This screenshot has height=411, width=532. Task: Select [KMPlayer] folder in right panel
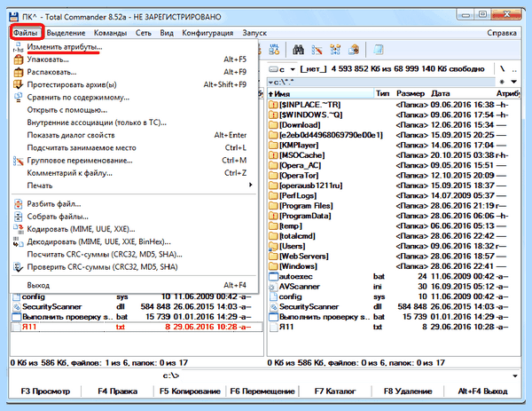pos(394,145)
